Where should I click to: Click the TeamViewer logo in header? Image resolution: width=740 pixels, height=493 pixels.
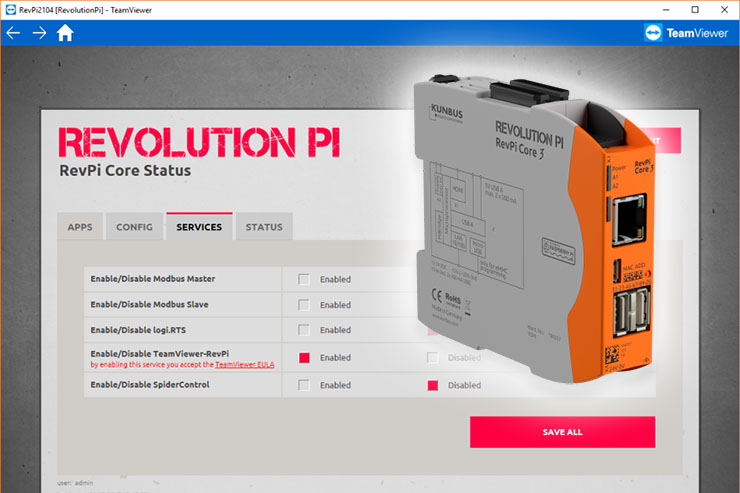click(x=687, y=32)
